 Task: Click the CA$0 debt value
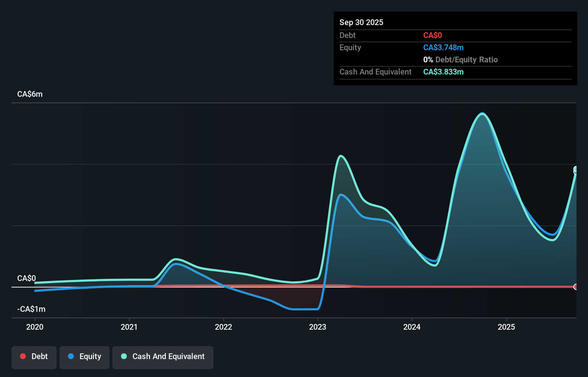[433, 35]
